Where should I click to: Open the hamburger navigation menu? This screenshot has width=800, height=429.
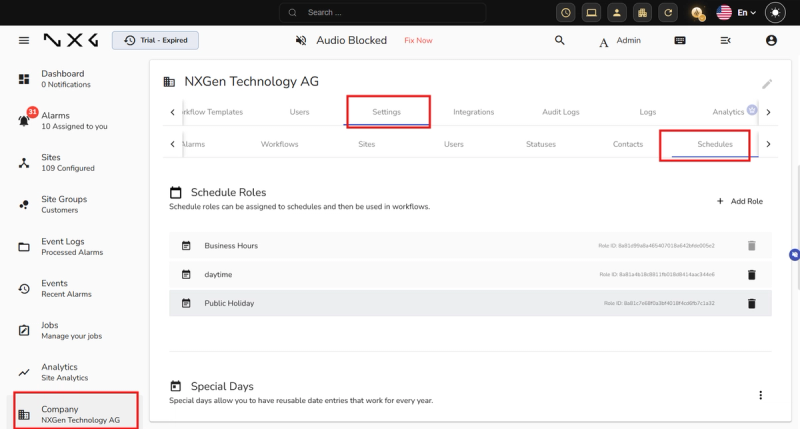tap(24, 40)
